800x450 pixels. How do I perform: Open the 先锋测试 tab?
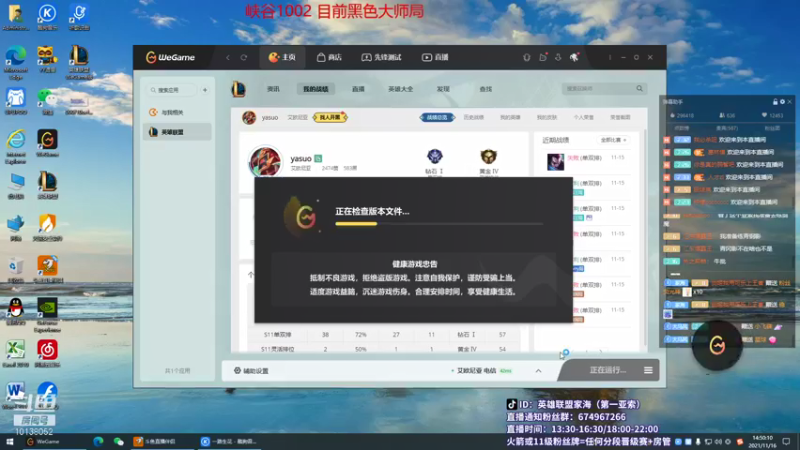(x=381, y=57)
